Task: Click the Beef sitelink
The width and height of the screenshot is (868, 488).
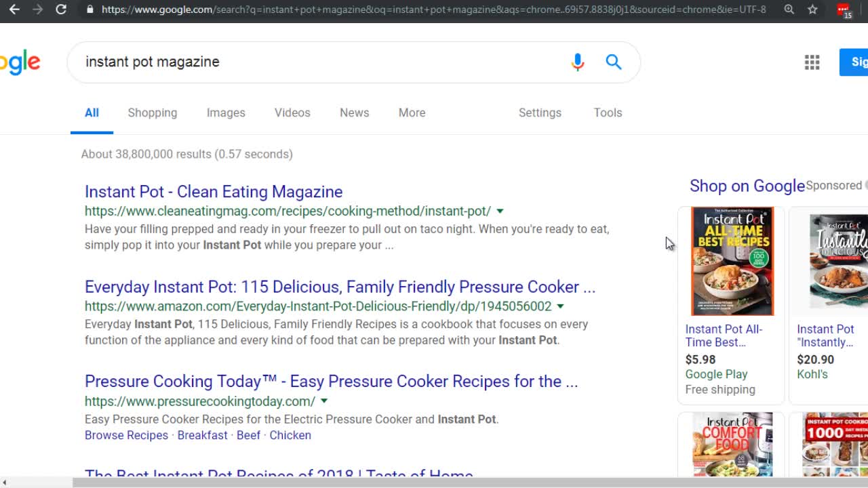Action: [x=248, y=435]
